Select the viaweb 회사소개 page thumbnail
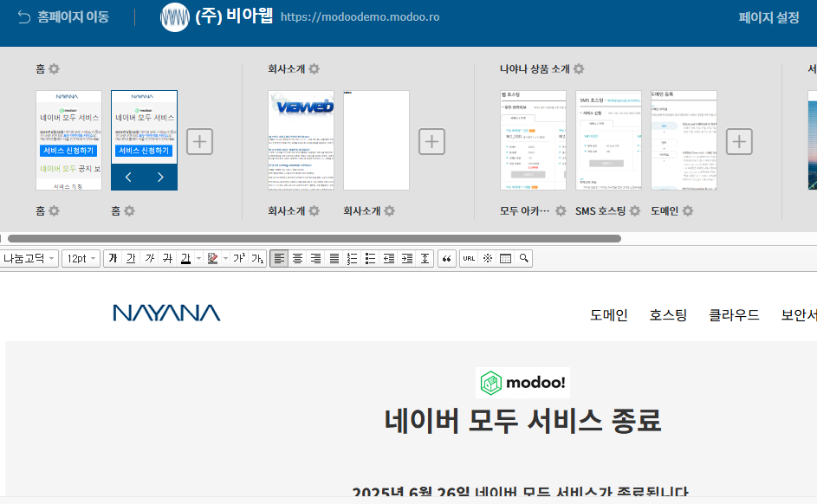 click(x=302, y=140)
